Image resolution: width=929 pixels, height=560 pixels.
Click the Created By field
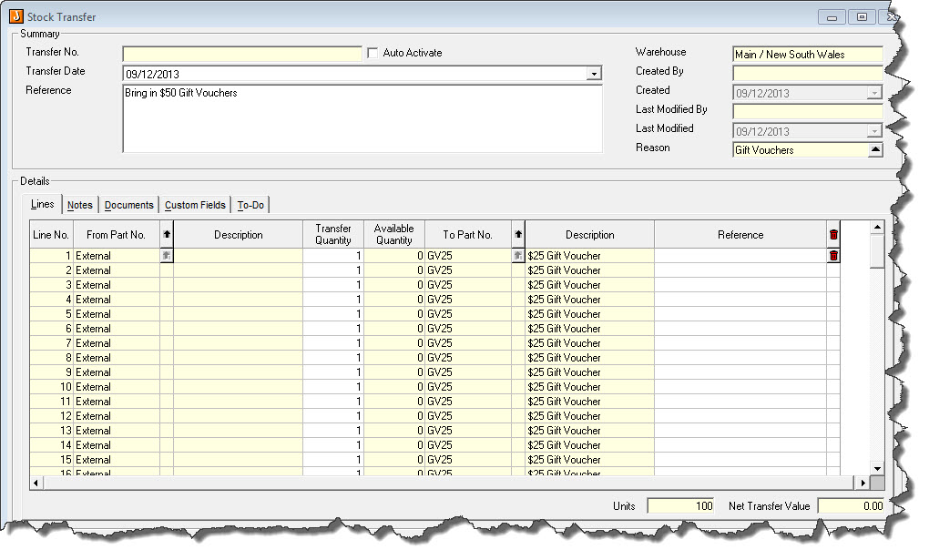coord(808,74)
